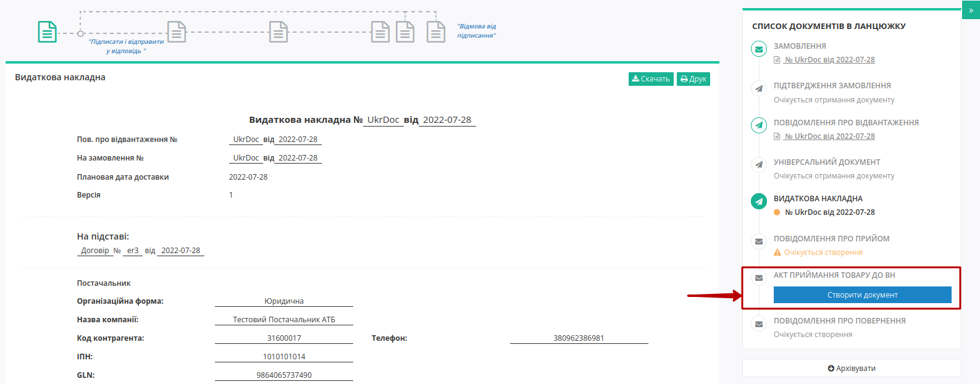
Task: Click envelope icon for ПОВІДОМЛЕННЯ ПРО ПОВЕРНЕННЯ
Action: click(x=759, y=323)
